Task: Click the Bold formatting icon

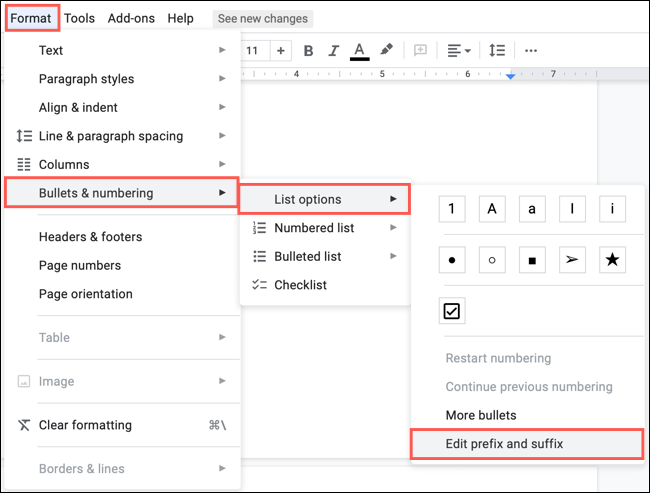Action: [x=308, y=50]
